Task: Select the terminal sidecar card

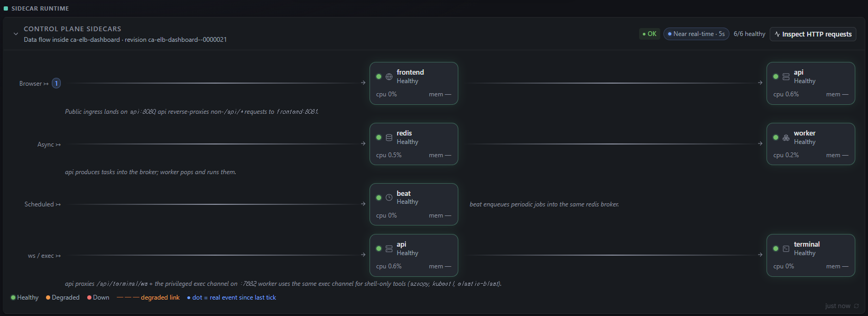Action: click(x=811, y=255)
